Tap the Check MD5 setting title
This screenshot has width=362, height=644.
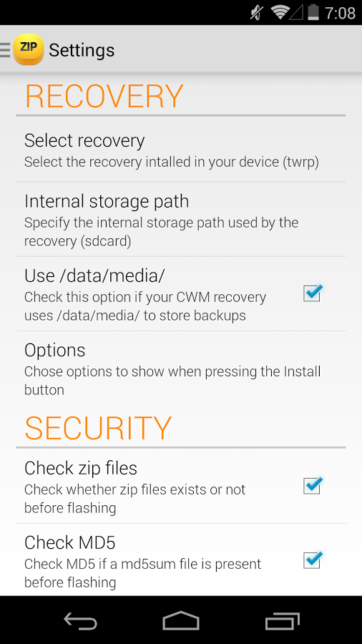pyautogui.click(x=70, y=542)
